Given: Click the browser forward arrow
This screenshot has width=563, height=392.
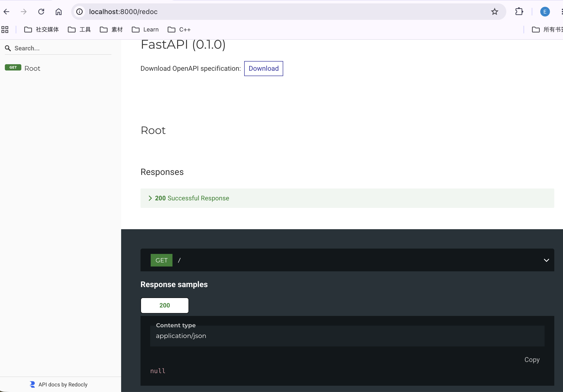Looking at the screenshot, I should click(x=24, y=12).
